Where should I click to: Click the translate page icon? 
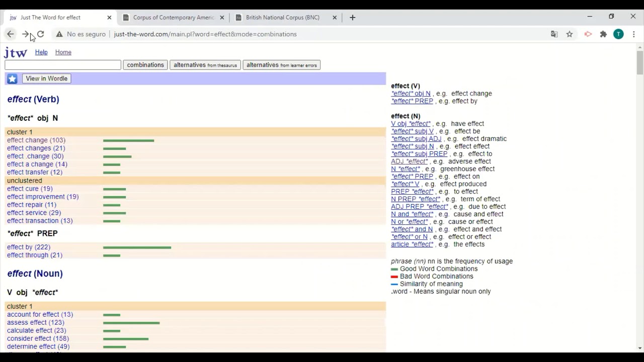554,34
